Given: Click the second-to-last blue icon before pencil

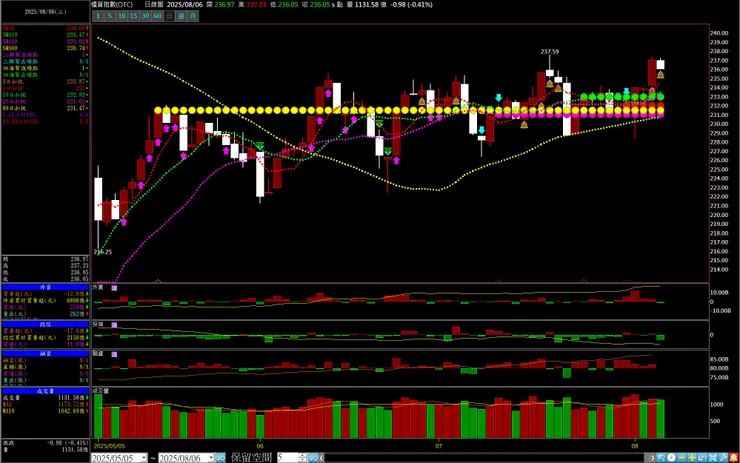Looking at the screenshot, I should coord(713,457).
